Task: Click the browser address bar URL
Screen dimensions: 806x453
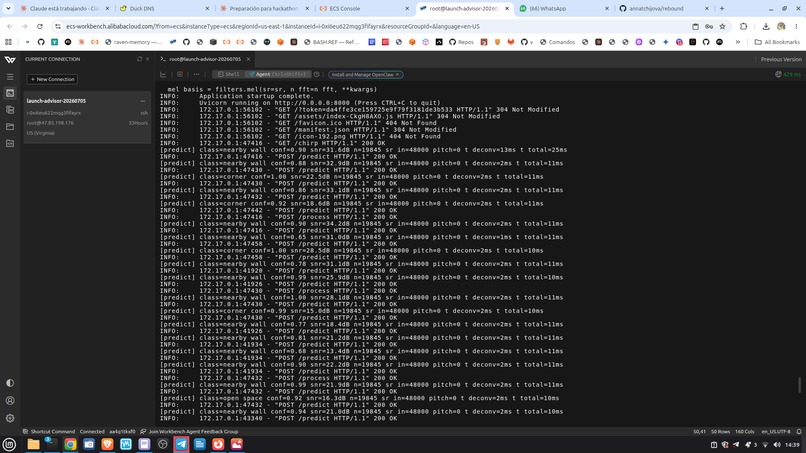Action: (272, 26)
